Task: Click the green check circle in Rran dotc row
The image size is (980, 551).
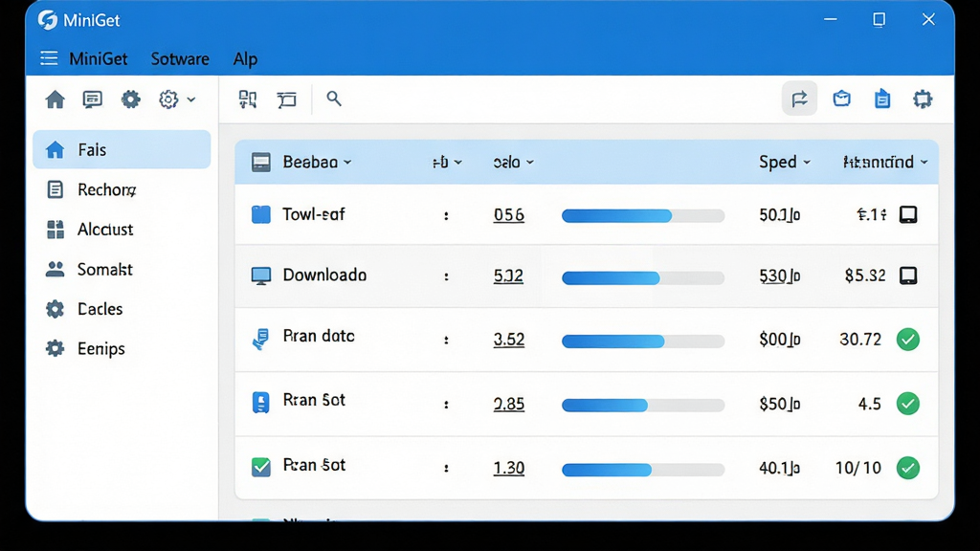Action: [x=908, y=340]
